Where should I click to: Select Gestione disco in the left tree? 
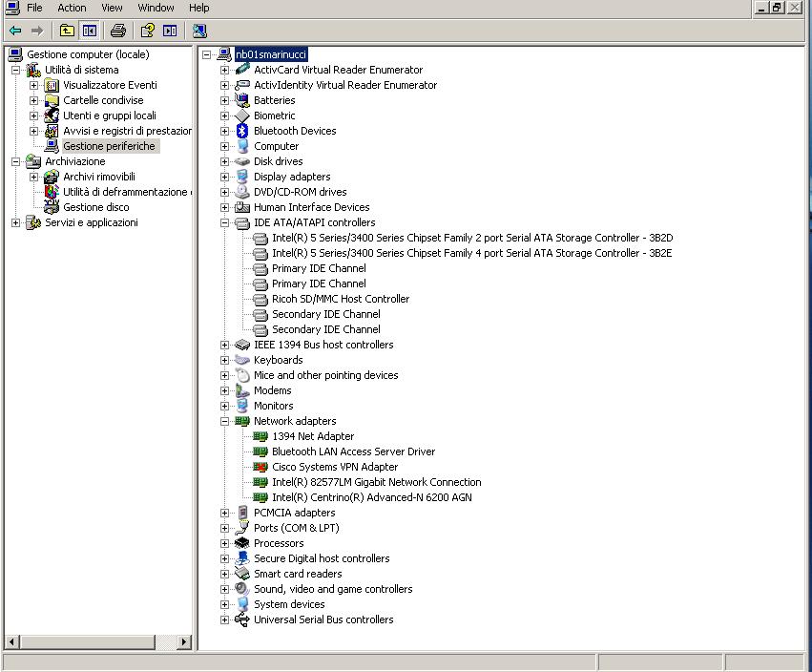pyautogui.click(x=95, y=207)
